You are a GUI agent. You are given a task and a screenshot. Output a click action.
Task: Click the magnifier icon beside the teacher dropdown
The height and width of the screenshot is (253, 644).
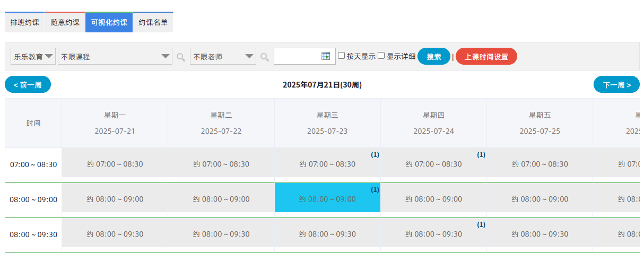[265, 57]
